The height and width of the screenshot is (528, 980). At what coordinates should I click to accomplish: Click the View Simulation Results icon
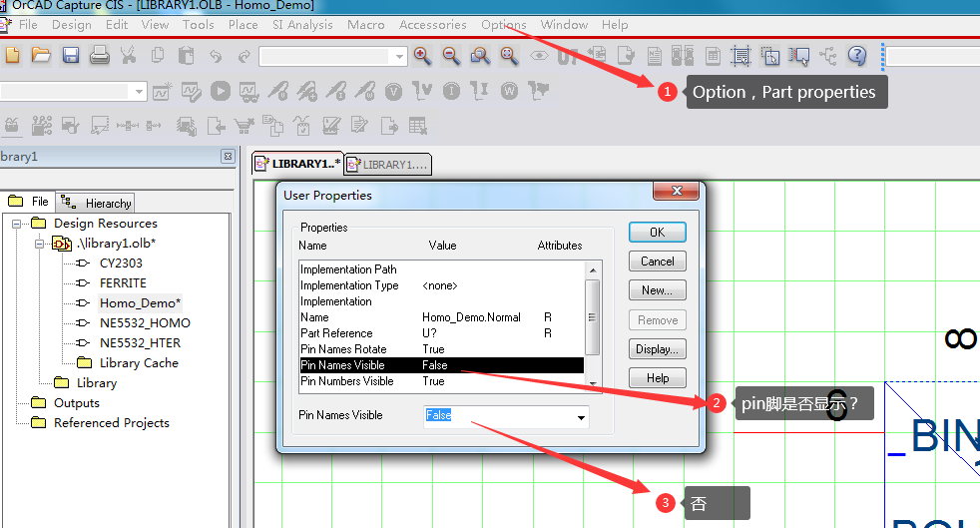(x=248, y=92)
